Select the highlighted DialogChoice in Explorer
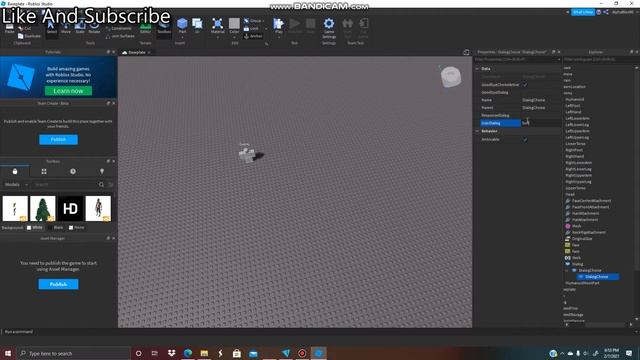 [597, 277]
